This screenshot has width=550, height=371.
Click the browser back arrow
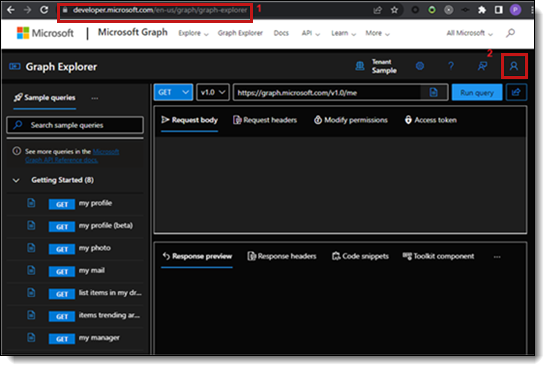coord(11,10)
